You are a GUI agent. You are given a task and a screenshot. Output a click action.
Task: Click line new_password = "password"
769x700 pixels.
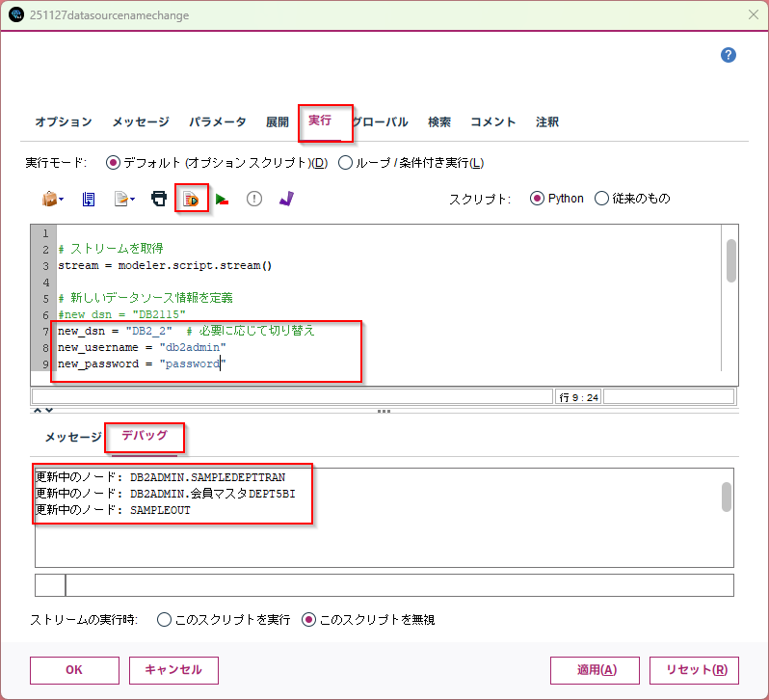point(142,363)
